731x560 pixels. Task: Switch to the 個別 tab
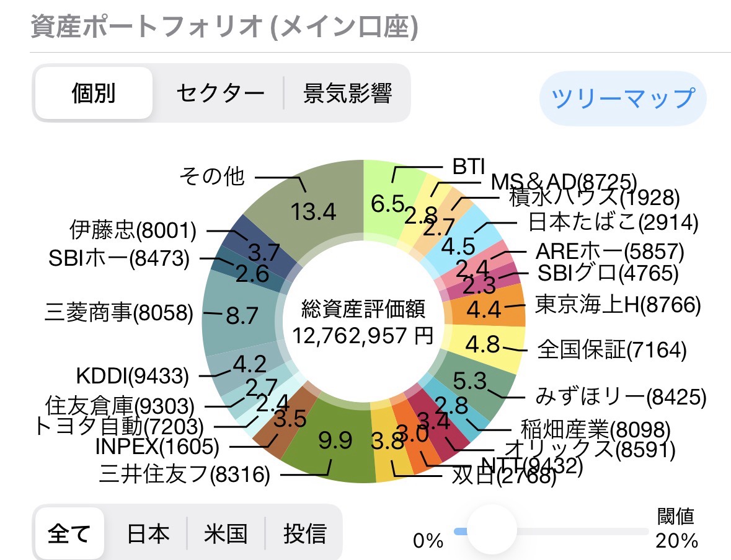coord(94,94)
